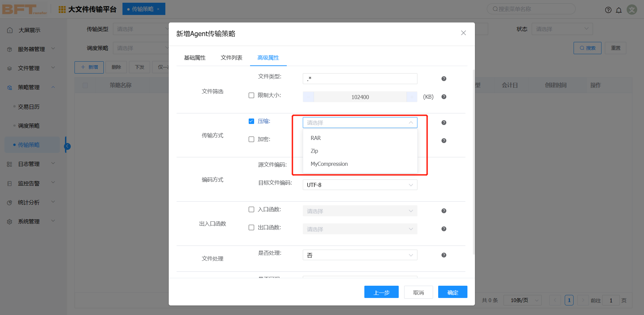
Task: Open the 出口函数 dropdown
Action: tap(360, 229)
